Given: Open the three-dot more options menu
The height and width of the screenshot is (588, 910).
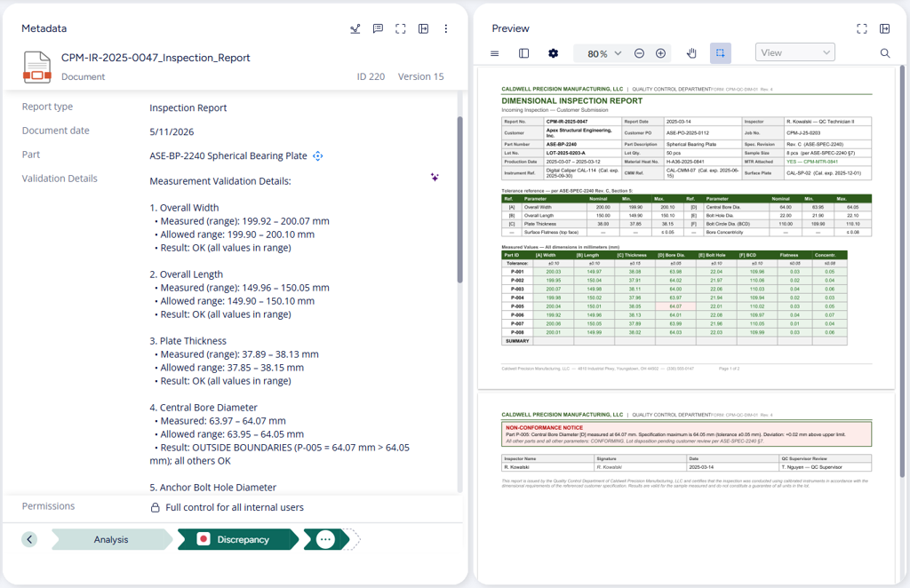Looking at the screenshot, I should click(446, 28).
